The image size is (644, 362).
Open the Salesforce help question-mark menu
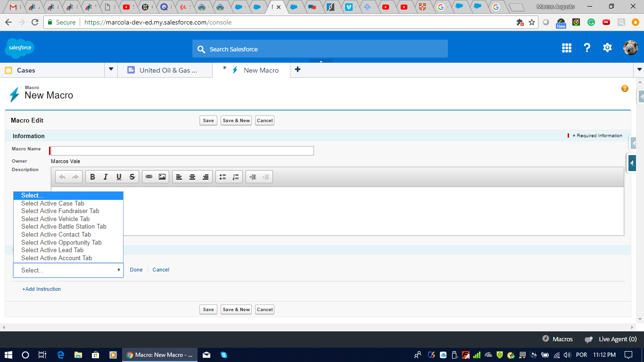[587, 48]
